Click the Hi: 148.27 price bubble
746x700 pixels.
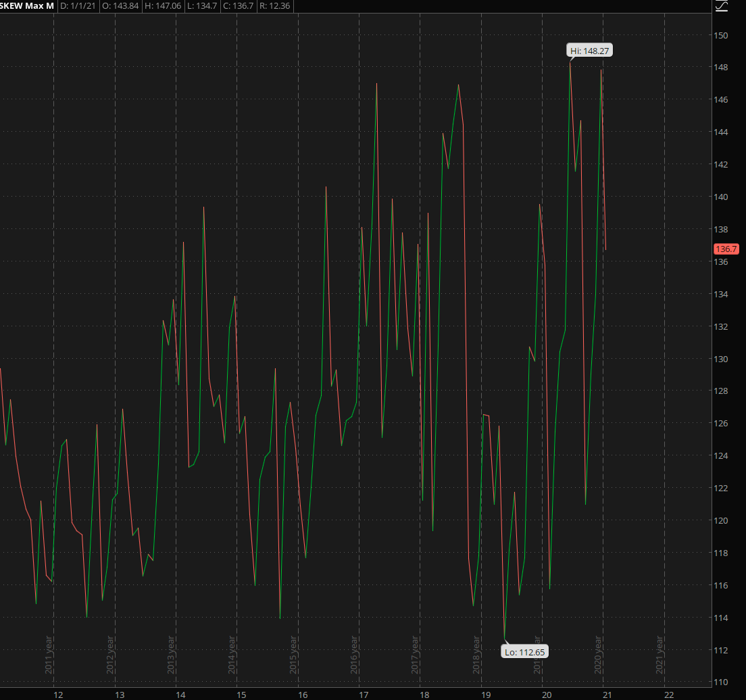coord(591,51)
